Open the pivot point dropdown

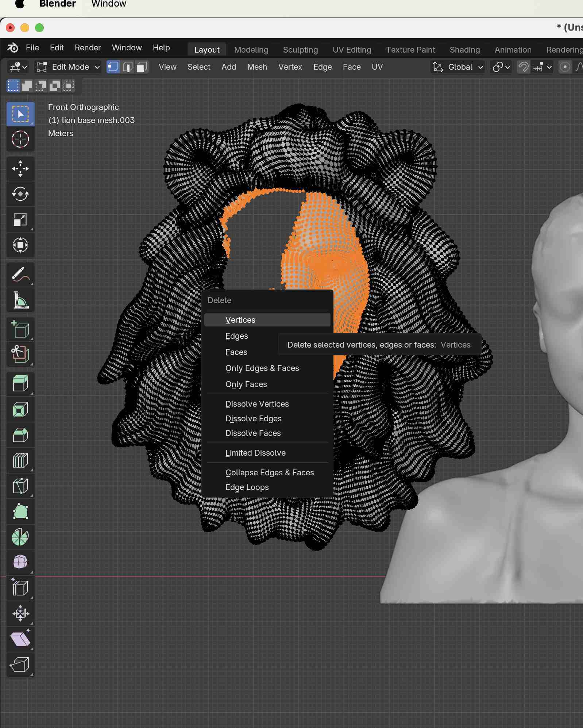click(501, 67)
